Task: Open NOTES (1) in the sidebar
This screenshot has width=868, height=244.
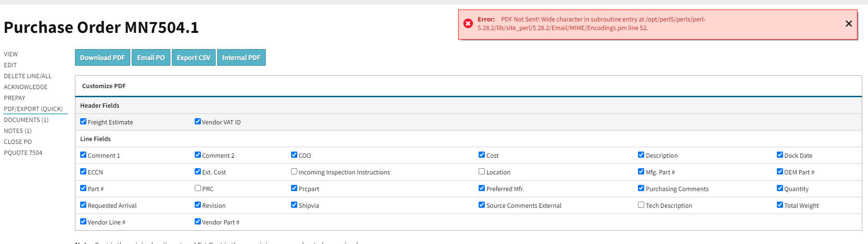Action: pos(18,131)
